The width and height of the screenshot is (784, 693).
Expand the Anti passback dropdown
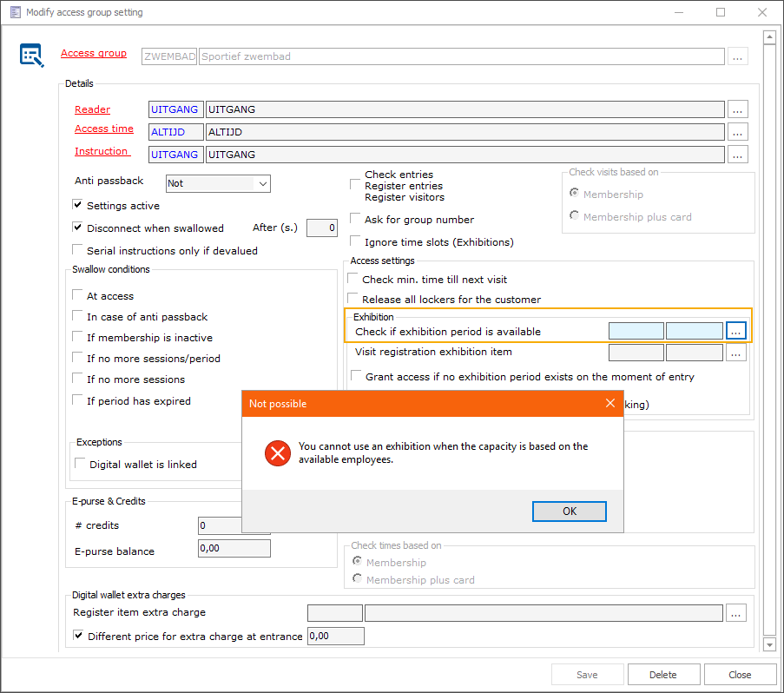[x=262, y=183]
